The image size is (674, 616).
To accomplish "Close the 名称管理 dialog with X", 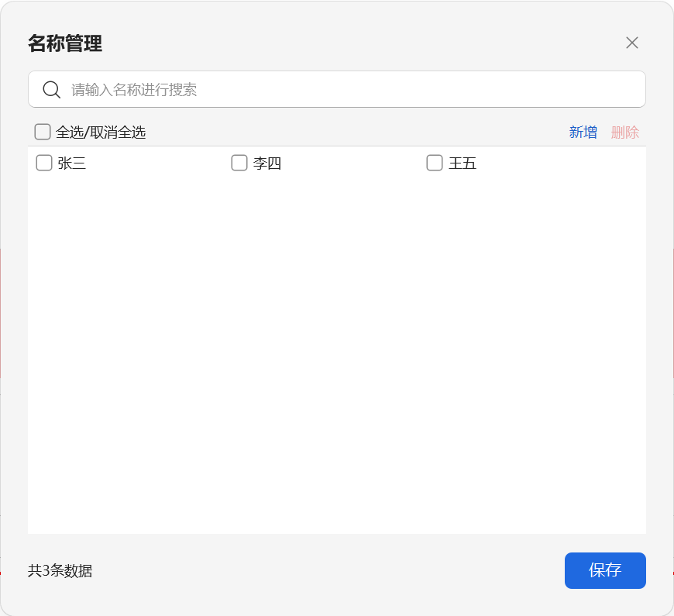I will coord(632,43).
